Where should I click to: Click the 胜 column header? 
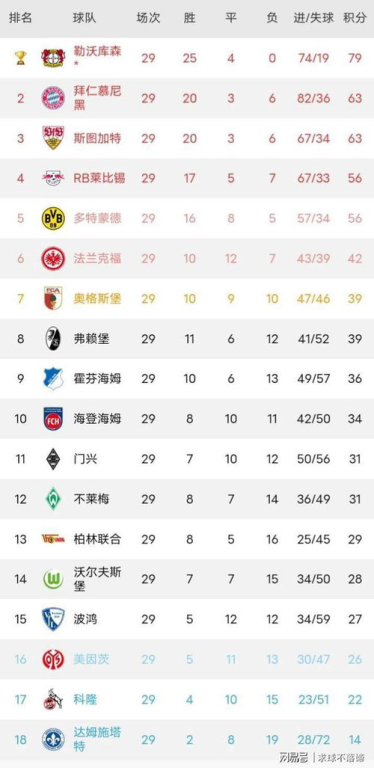coord(189,18)
